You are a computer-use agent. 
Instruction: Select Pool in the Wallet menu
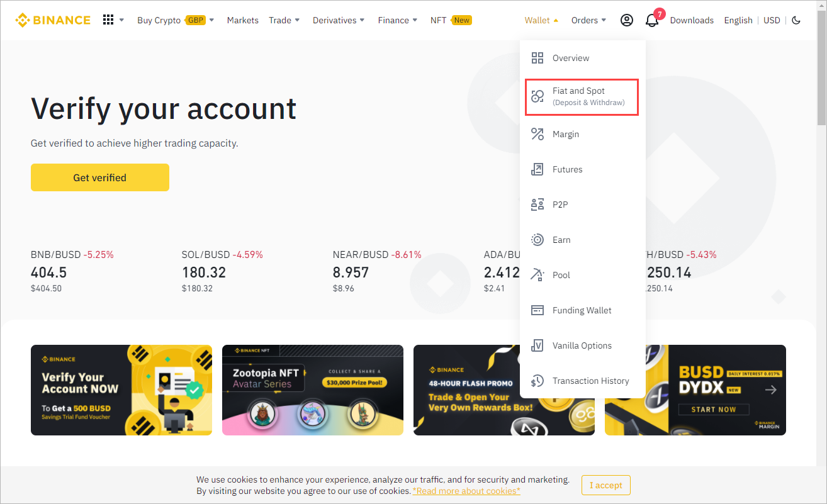(x=583, y=275)
